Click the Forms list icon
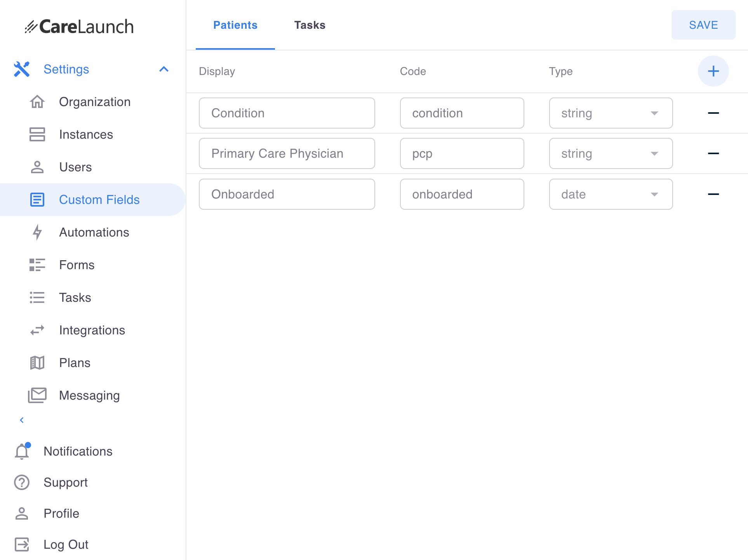Image resolution: width=748 pixels, height=560 pixels. 37,265
